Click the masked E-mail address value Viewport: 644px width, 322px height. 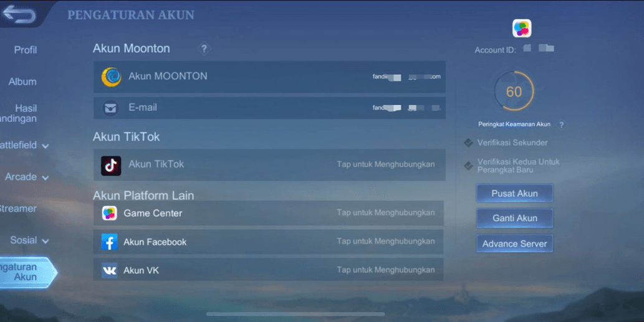pyautogui.click(x=406, y=108)
